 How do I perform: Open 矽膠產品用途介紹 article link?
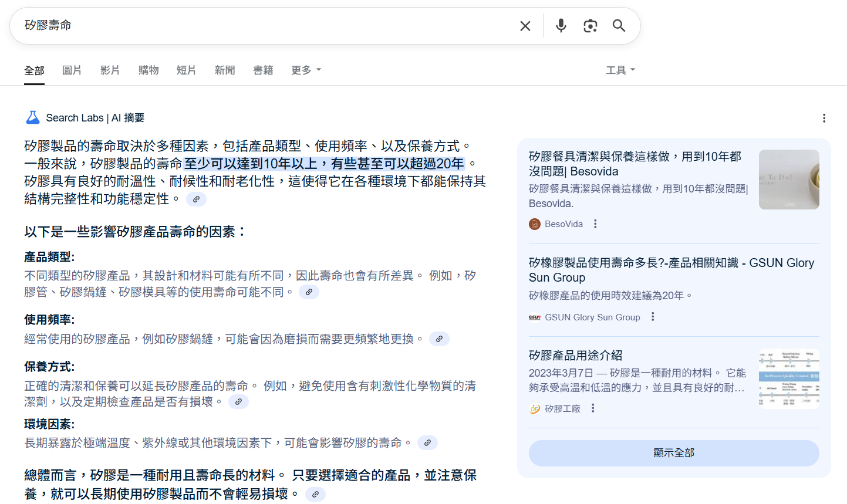(x=575, y=355)
